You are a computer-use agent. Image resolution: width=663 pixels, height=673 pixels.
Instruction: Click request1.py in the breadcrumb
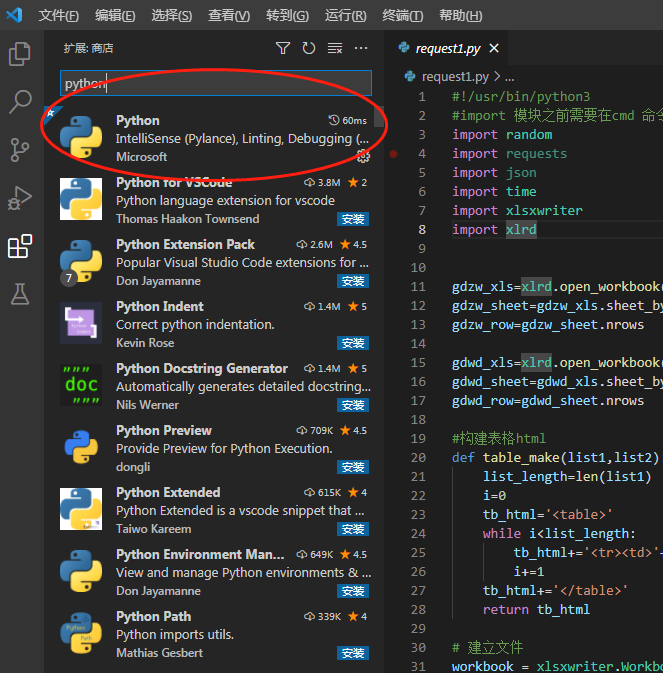click(x=455, y=77)
